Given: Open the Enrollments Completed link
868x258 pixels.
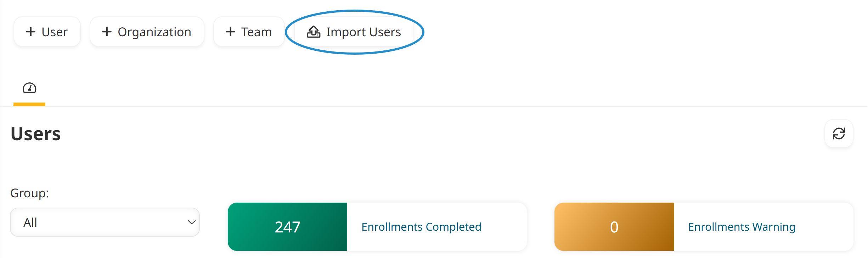Looking at the screenshot, I should [421, 227].
